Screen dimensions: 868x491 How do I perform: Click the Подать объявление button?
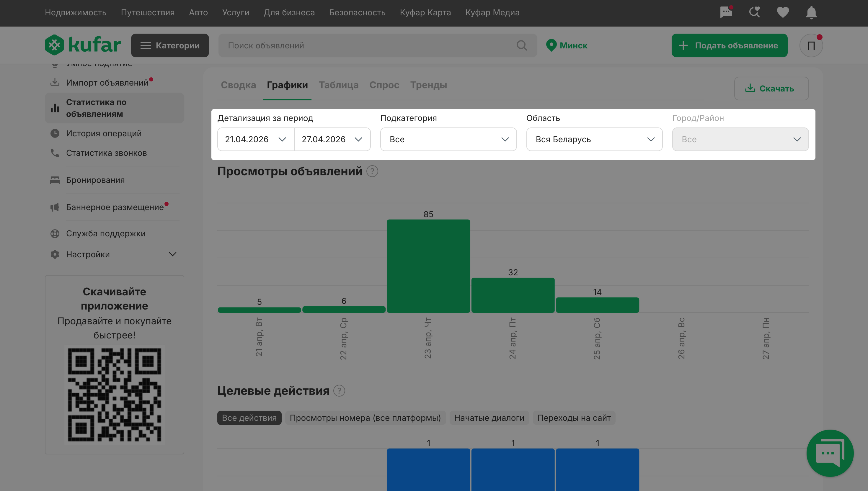(729, 45)
